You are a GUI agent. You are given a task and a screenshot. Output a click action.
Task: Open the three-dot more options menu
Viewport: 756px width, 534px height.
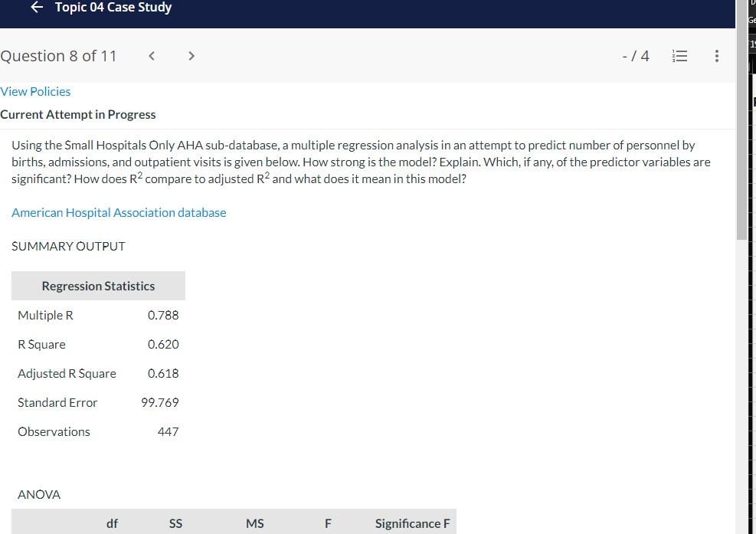point(717,56)
